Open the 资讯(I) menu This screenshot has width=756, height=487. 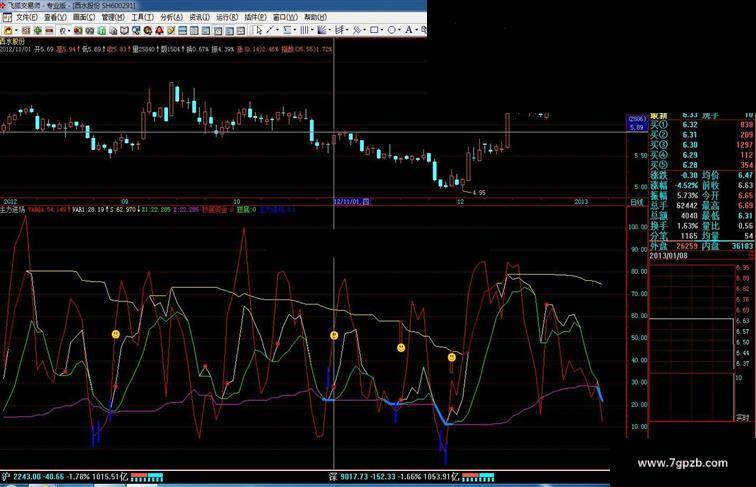click(200, 17)
